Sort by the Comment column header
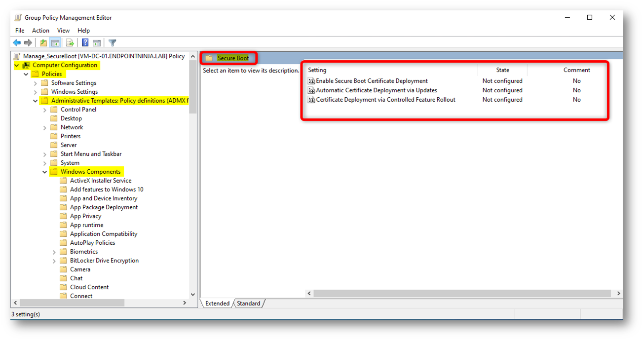 576,70
